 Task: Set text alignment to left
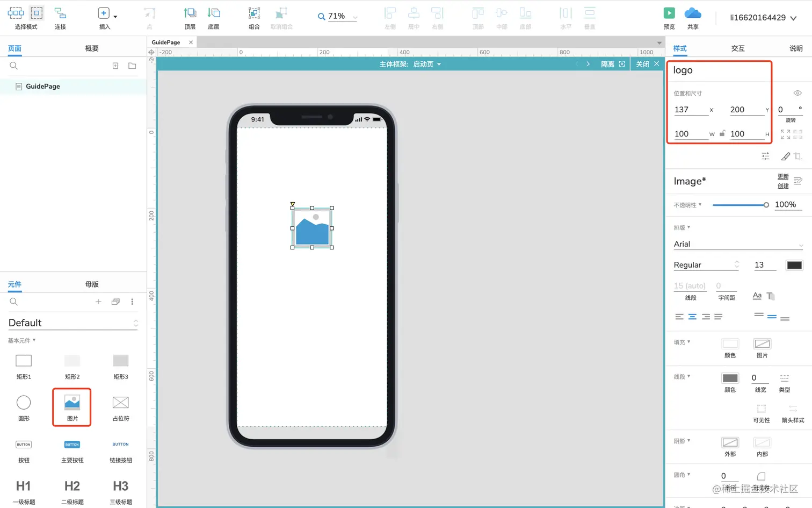pyautogui.click(x=679, y=317)
